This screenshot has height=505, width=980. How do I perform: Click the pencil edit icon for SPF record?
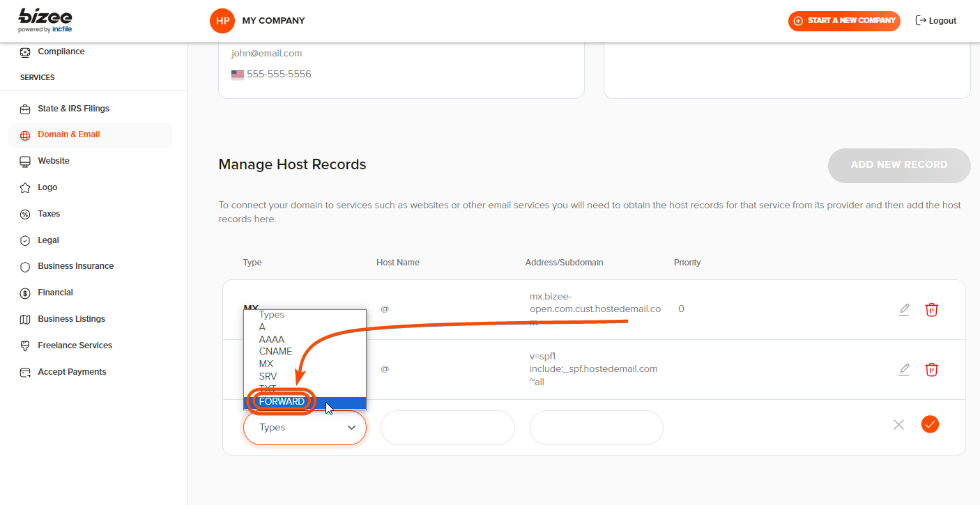904,369
